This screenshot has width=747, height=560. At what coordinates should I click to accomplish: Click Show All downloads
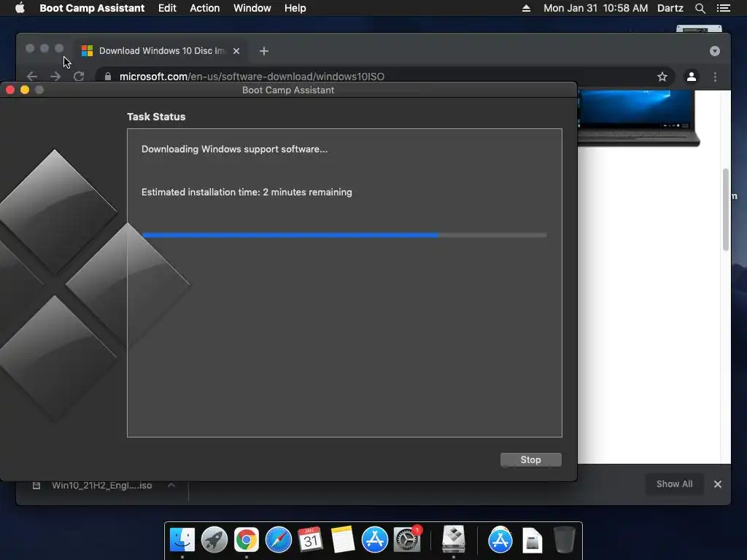(674, 484)
